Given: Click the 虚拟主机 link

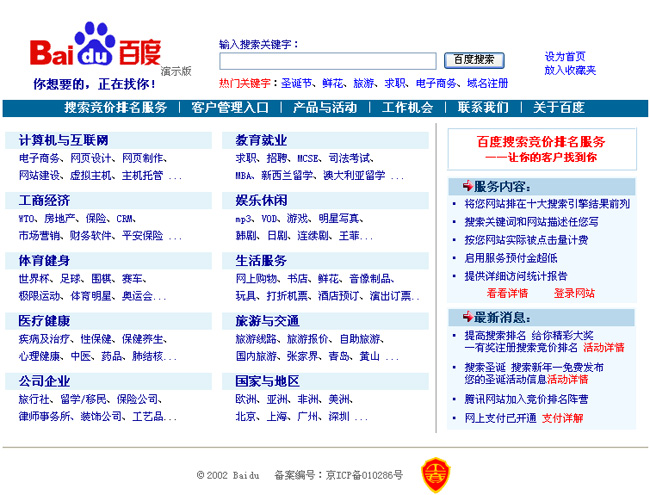Looking at the screenshot, I should pos(90,176).
